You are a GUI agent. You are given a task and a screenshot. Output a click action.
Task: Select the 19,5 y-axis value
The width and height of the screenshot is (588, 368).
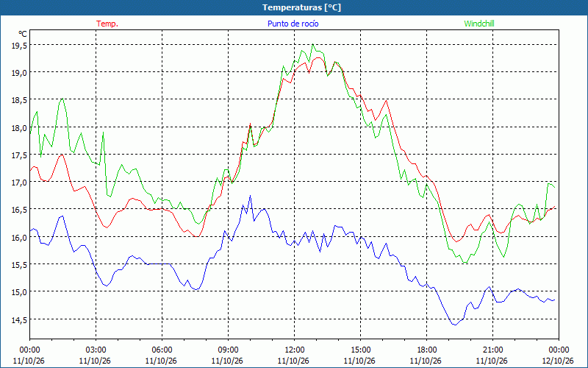pyautogui.click(x=19, y=45)
